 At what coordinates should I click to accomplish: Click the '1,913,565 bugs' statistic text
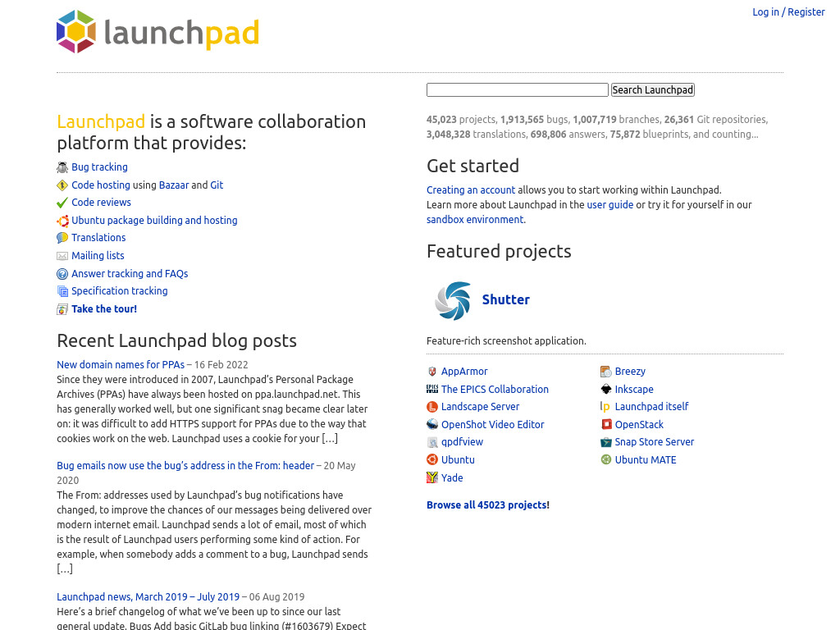click(x=534, y=120)
